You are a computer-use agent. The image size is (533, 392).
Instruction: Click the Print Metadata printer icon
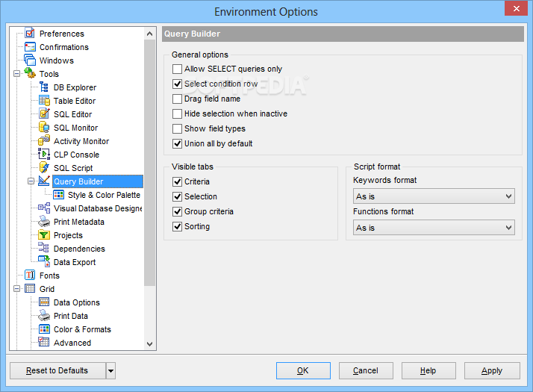point(44,222)
